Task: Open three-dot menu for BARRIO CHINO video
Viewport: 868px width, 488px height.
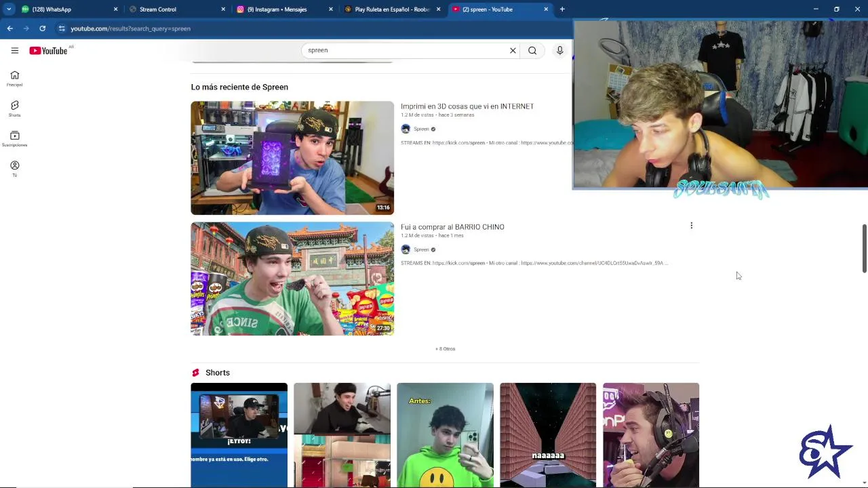Action: tap(691, 226)
